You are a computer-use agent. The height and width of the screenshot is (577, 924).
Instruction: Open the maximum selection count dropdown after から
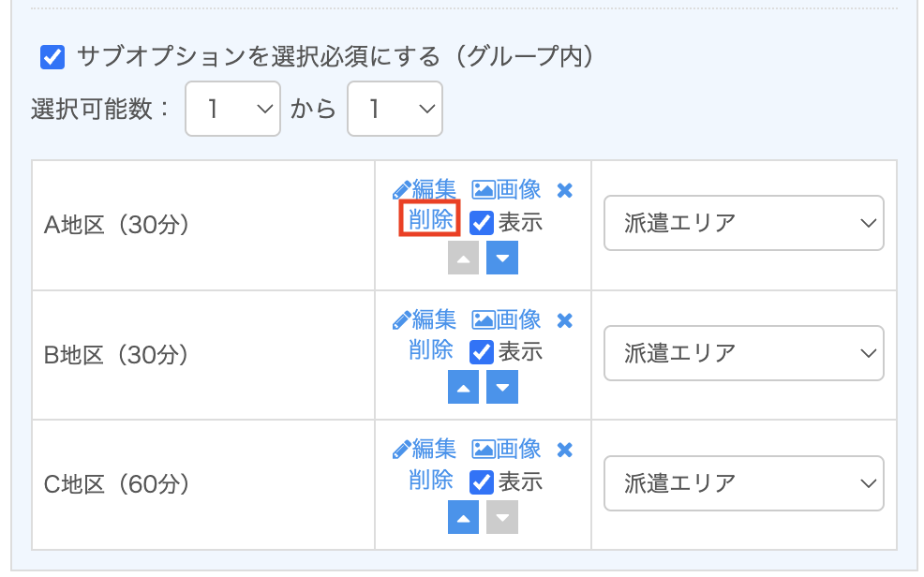pos(395,109)
